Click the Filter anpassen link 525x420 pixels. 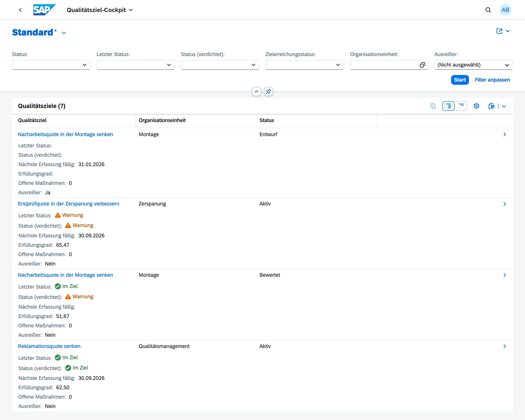coord(492,80)
